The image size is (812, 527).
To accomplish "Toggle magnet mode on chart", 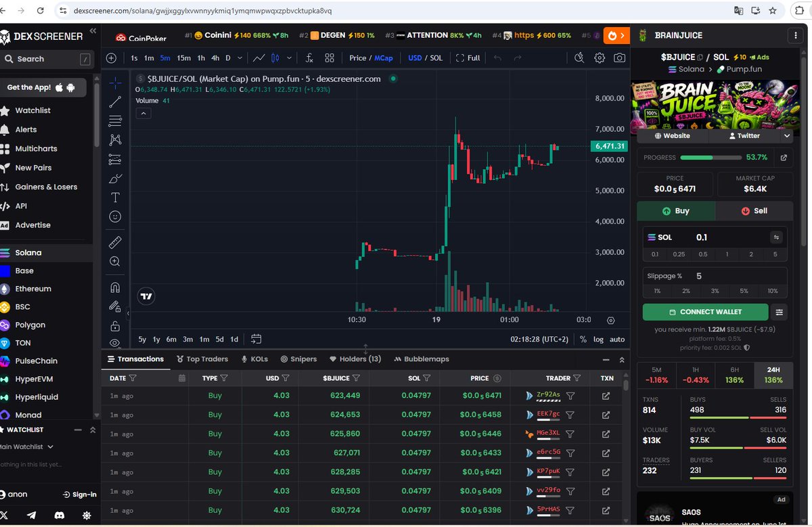I will tap(115, 288).
